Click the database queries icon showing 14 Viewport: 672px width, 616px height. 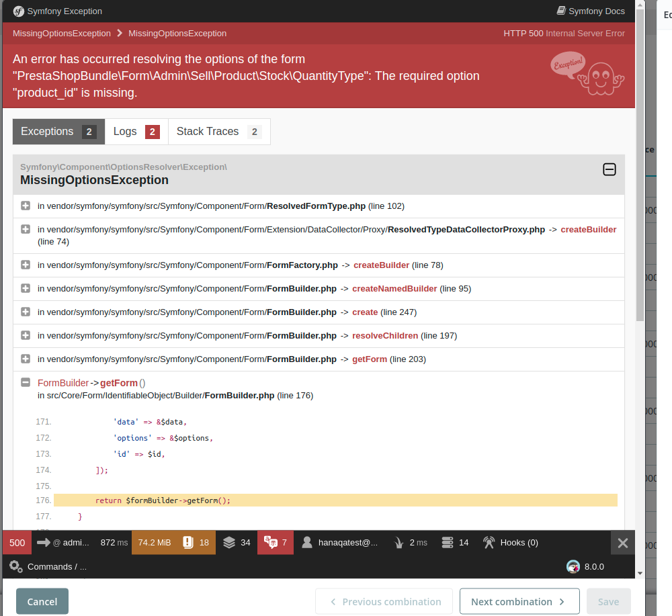click(x=455, y=542)
